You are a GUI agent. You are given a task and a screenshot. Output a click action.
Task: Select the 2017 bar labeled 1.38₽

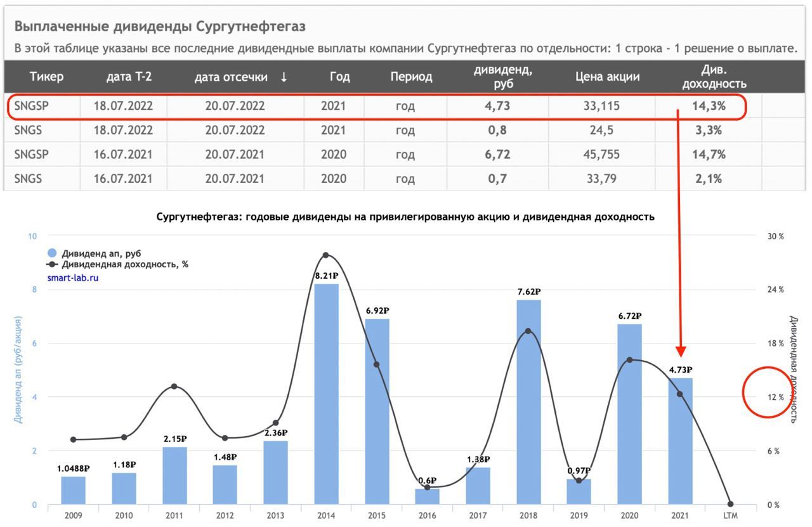(478, 486)
